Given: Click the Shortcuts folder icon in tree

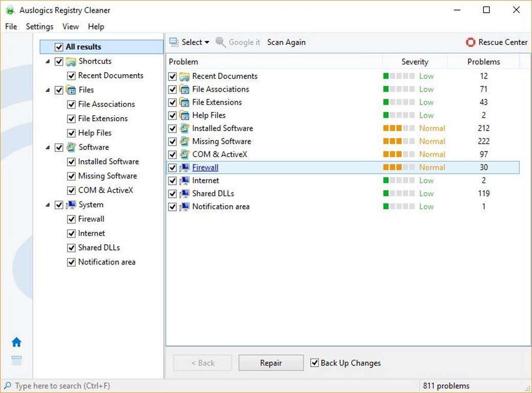Looking at the screenshot, I should pos(71,61).
